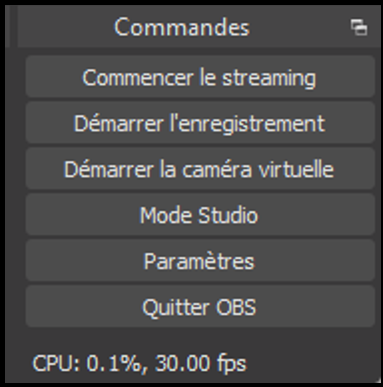Viewport: 383px width, 387px height.
Task: Click the CPU usage readout in status bar
Action: [x=86, y=363]
